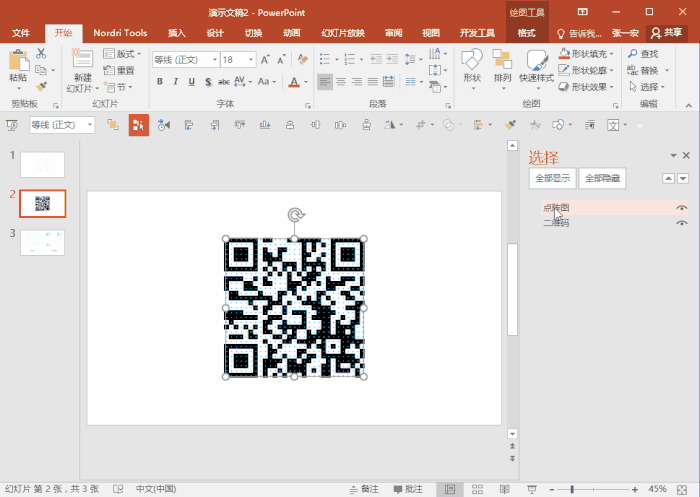This screenshot has height=497, width=700.
Task: Click 全部显示 show all button
Action: 553,179
